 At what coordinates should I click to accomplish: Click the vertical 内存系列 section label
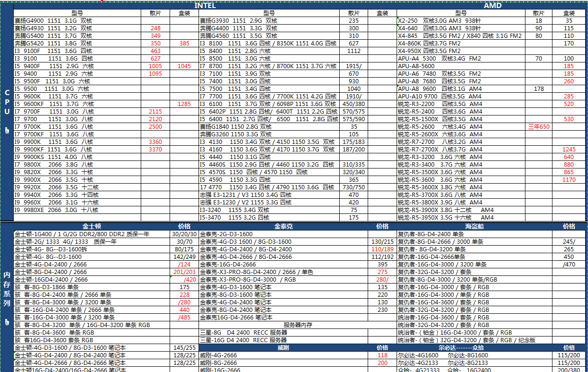click(7, 289)
